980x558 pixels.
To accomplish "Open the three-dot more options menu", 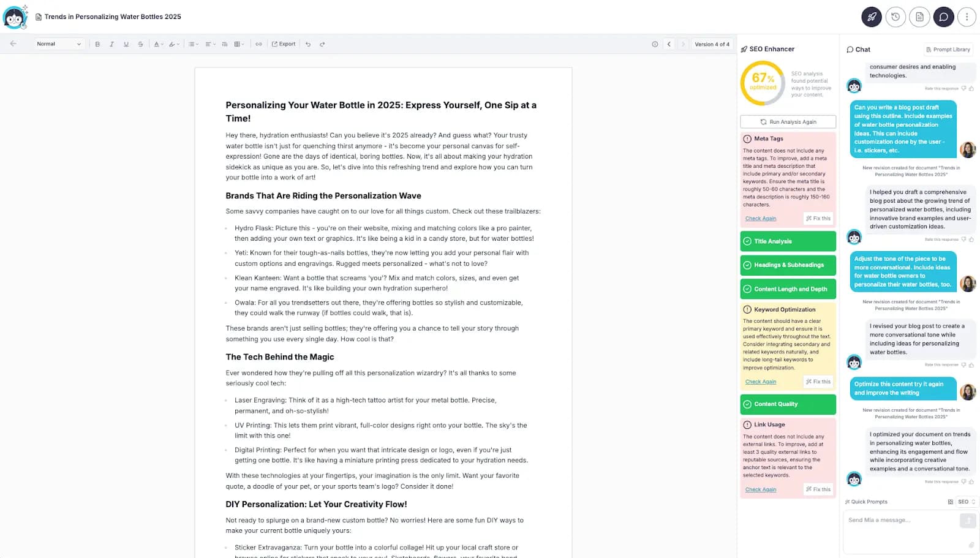I will 967,17.
